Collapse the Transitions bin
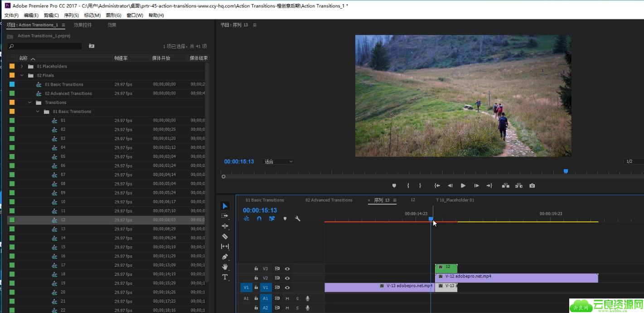Viewport: 644px width, 313px height. (29, 103)
